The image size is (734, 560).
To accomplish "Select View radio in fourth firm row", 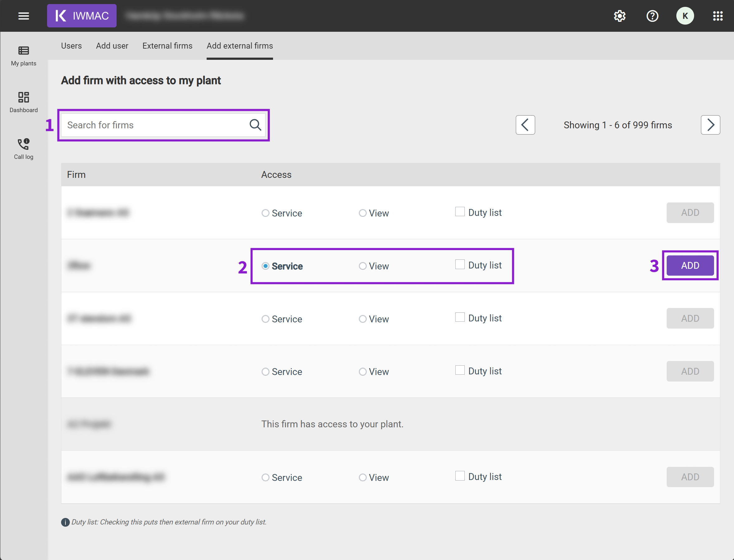I will 362,372.
